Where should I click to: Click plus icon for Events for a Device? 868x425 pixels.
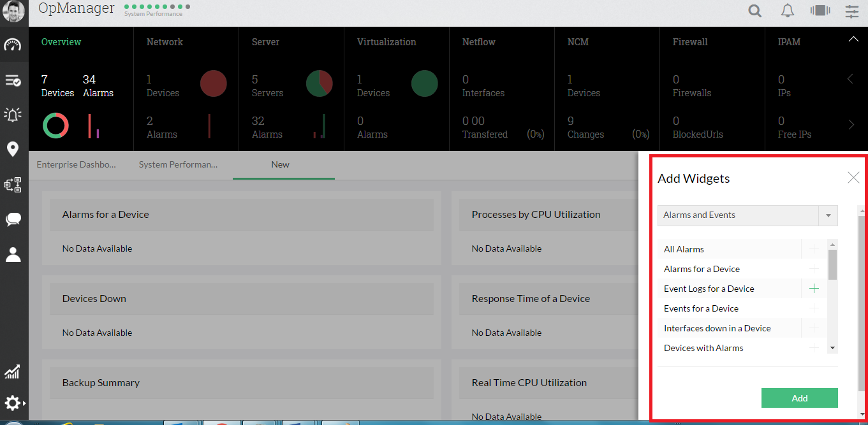click(814, 308)
